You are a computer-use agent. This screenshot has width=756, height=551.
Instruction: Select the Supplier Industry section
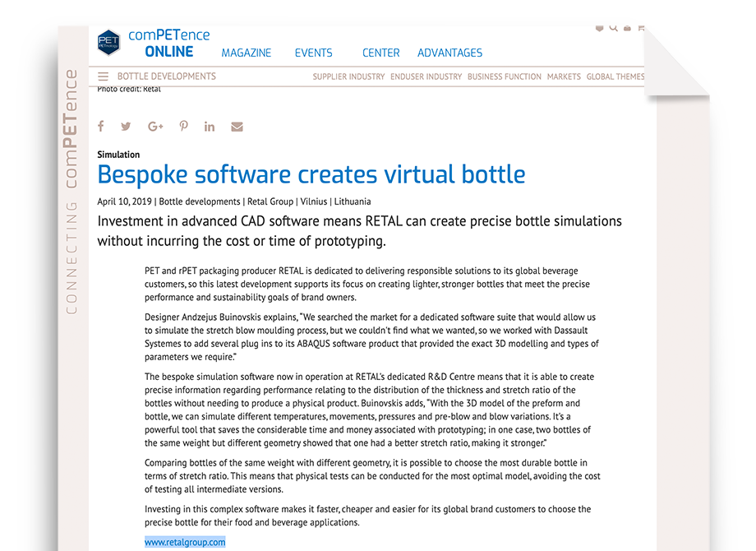(x=348, y=76)
